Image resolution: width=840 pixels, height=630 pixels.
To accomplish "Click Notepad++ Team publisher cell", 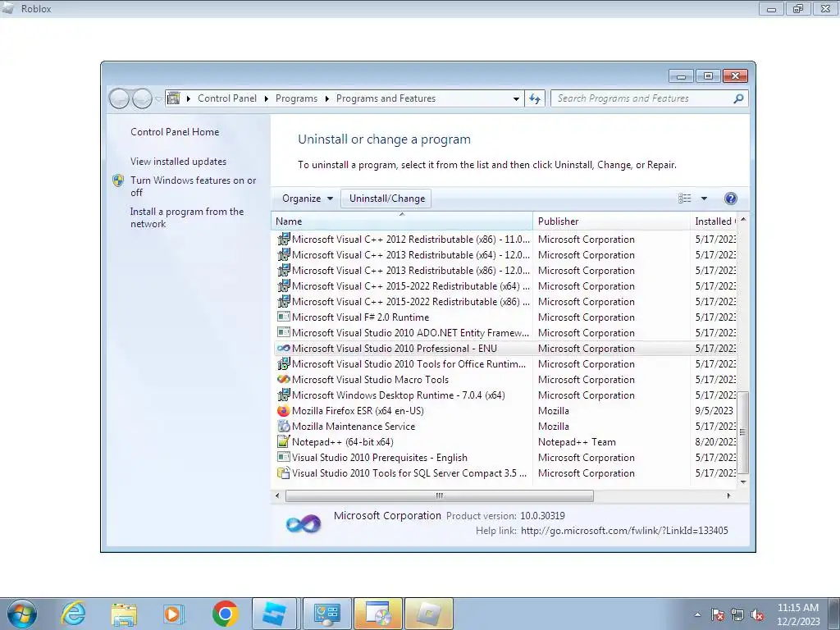I will [x=577, y=442].
